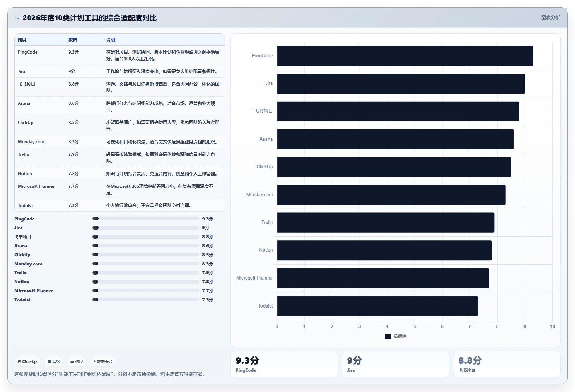
Task: Click the 进度 tag chip
Action: click(77, 362)
